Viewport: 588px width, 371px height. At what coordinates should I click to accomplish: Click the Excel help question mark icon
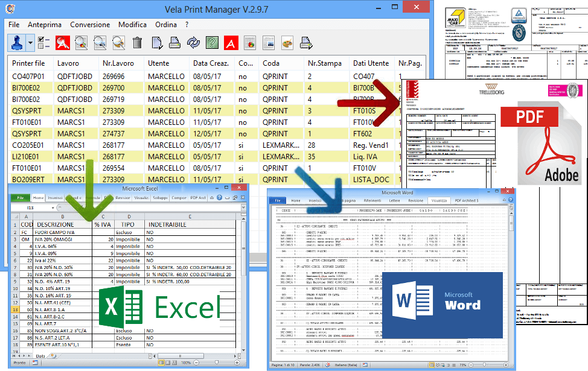tap(219, 197)
